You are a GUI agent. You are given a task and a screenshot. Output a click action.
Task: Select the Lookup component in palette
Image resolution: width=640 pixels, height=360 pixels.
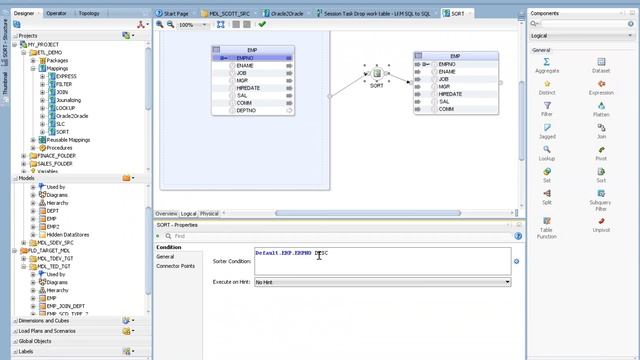pos(547,153)
